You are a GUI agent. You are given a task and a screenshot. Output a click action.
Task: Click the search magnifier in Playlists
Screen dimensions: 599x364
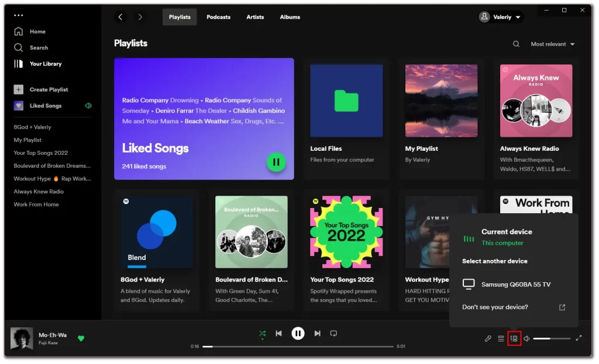click(516, 44)
